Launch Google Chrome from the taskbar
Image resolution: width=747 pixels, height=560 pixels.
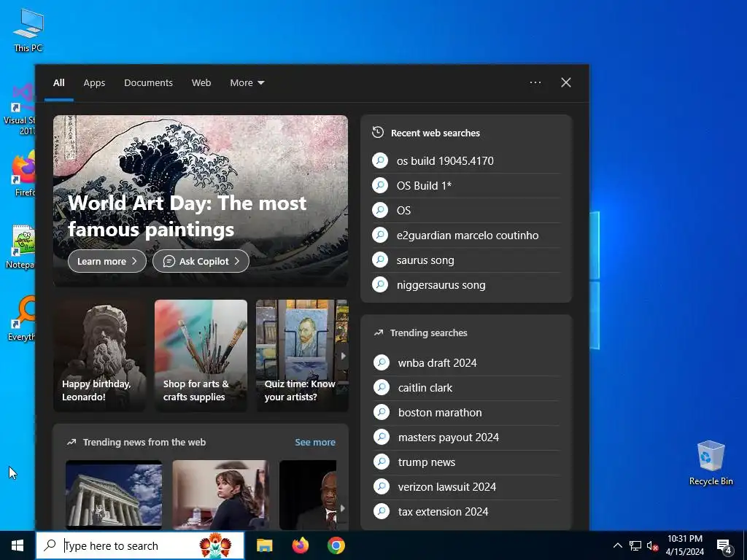336,545
